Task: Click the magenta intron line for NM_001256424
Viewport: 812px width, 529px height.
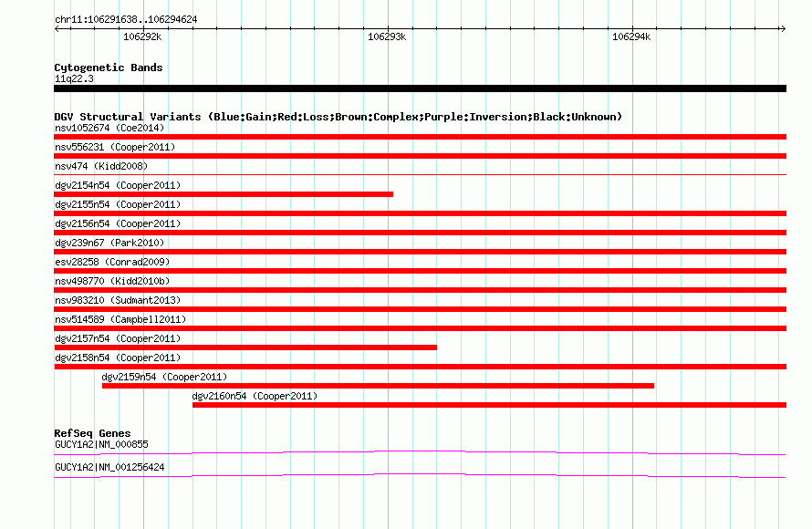Action: pyautogui.click(x=420, y=476)
